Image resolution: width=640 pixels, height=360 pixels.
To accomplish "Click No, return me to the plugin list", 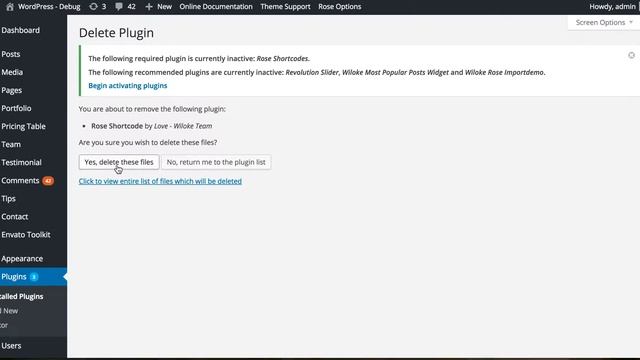I will [x=216, y=162].
